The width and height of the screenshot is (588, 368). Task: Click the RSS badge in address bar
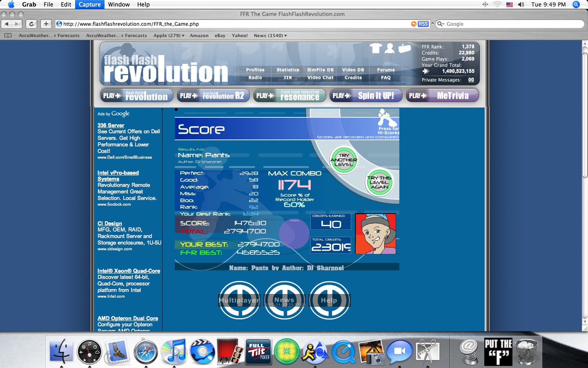(x=423, y=24)
